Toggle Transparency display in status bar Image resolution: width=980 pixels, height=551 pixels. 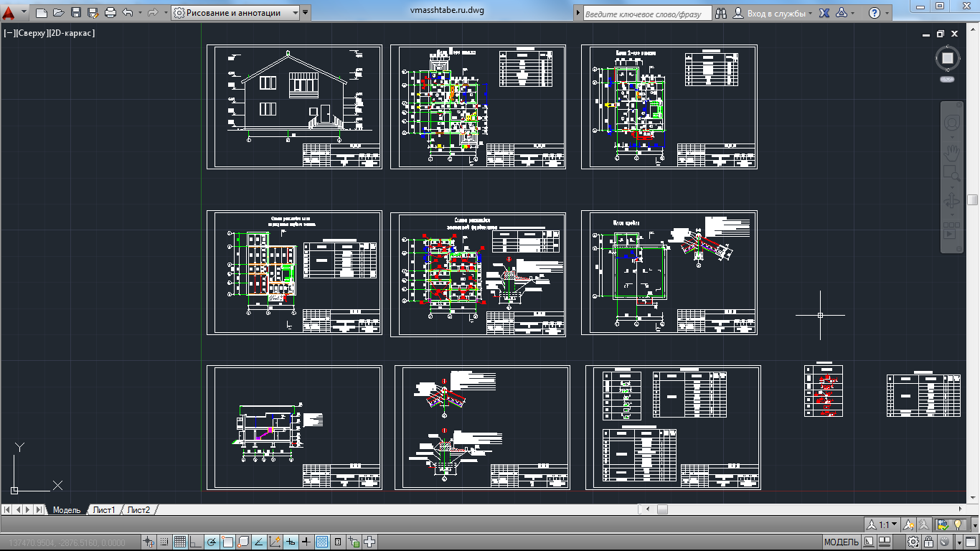click(322, 542)
